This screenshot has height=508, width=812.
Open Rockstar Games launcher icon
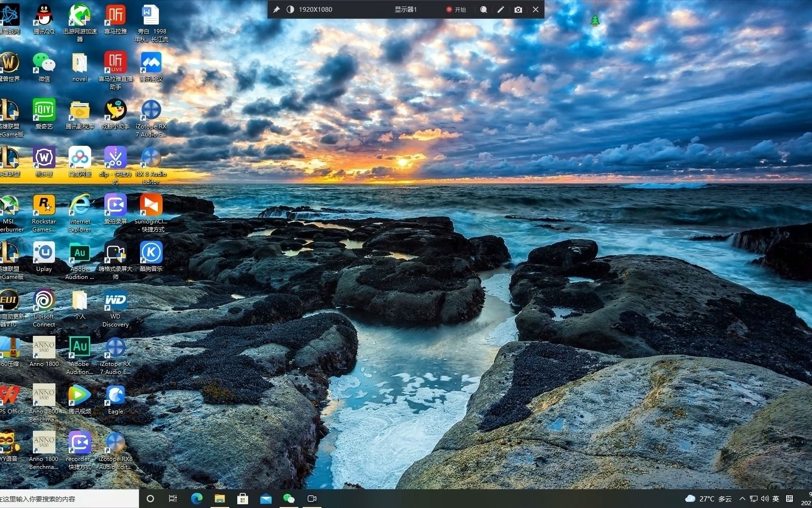point(44,213)
